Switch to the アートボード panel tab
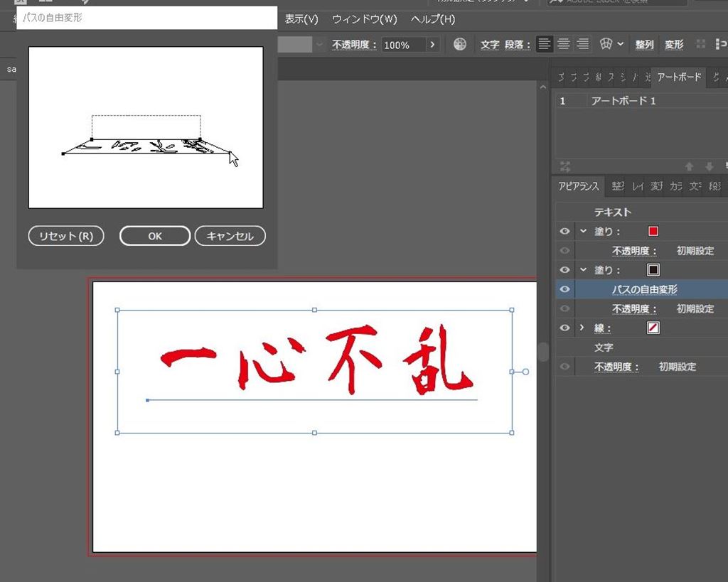Screen dimensions: 728x582 [679, 77]
